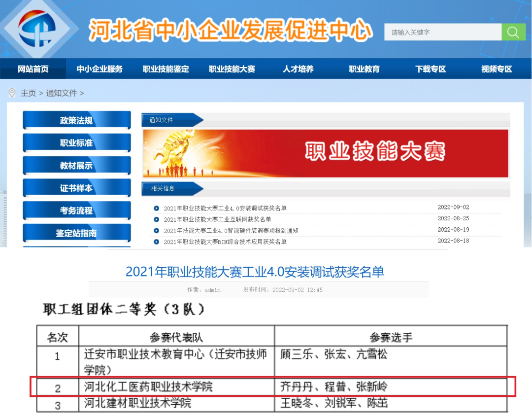Click the site logo emblem
The image size is (532, 419).
36,29
